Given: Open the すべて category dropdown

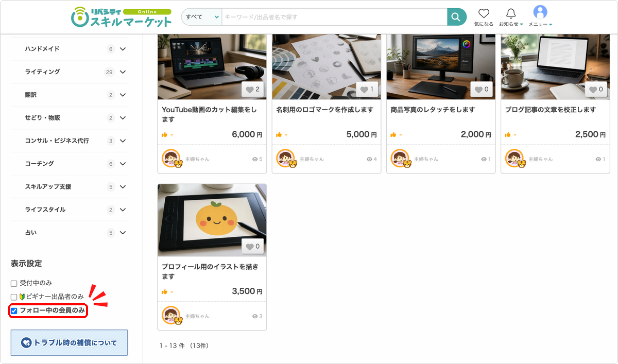Looking at the screenshot, I should (201, 17).
